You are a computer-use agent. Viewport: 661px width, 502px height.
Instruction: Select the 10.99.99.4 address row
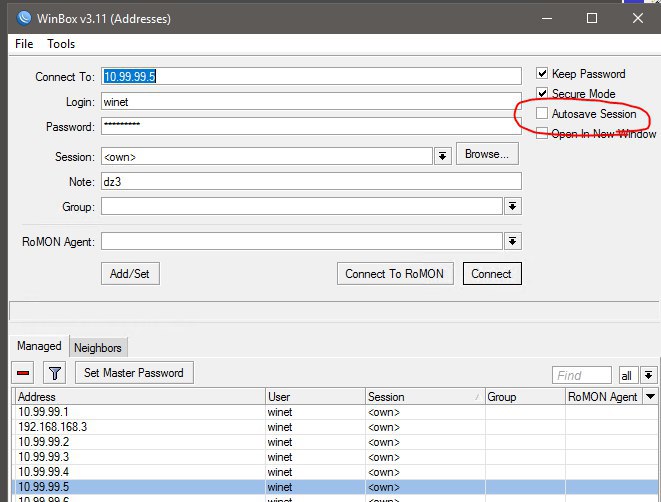tap(335, 472)
